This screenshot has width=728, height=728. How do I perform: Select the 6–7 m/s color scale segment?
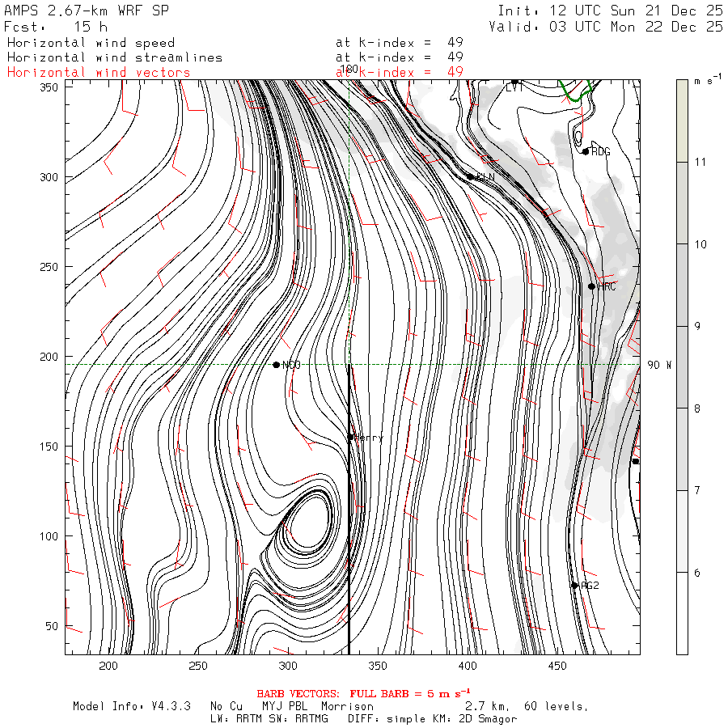[682, 531]
